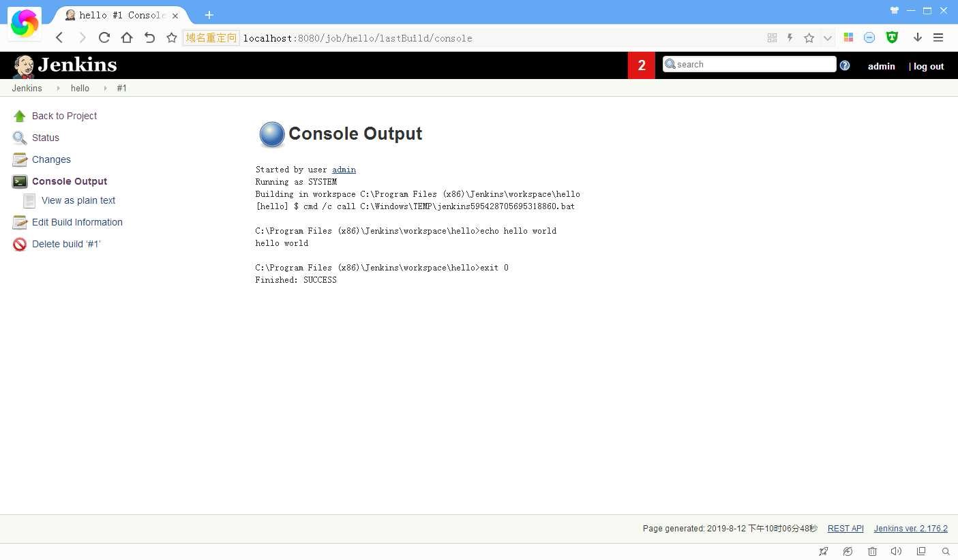Open the Changes link
The width and height of the screenshot is (958, 560).
pos(51,159)
